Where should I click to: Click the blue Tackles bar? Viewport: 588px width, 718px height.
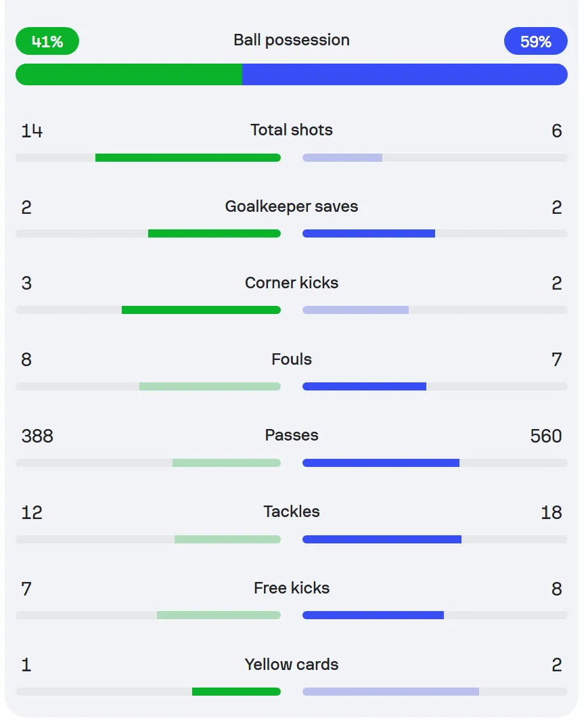(382, 540)
